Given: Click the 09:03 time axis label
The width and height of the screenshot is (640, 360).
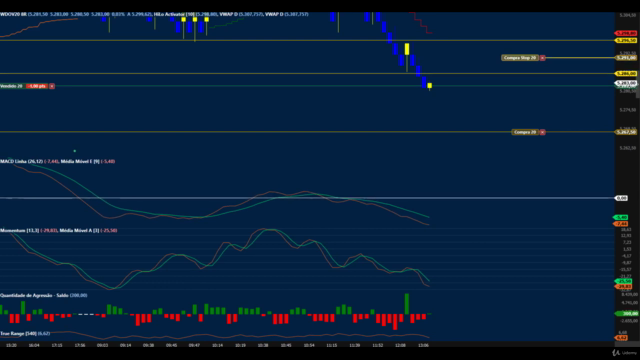Looking at the screenshot, I should [102, 345].
